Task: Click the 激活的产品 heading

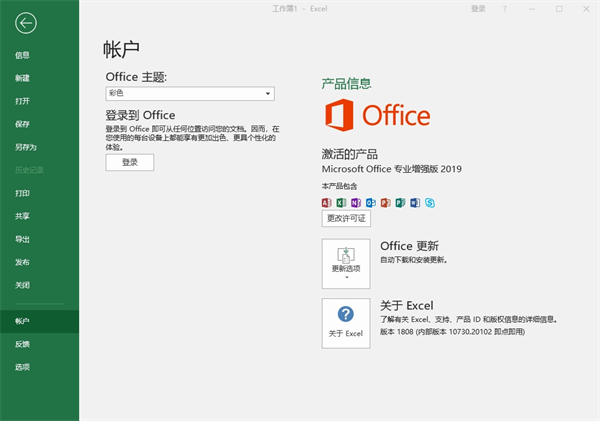Action: pos(349,154)
